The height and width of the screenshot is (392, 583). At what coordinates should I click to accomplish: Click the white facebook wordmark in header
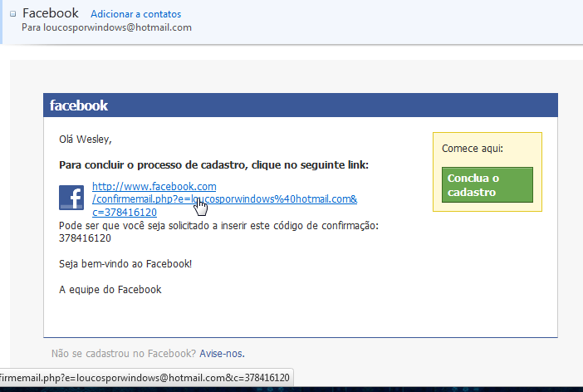pos(79,105)
